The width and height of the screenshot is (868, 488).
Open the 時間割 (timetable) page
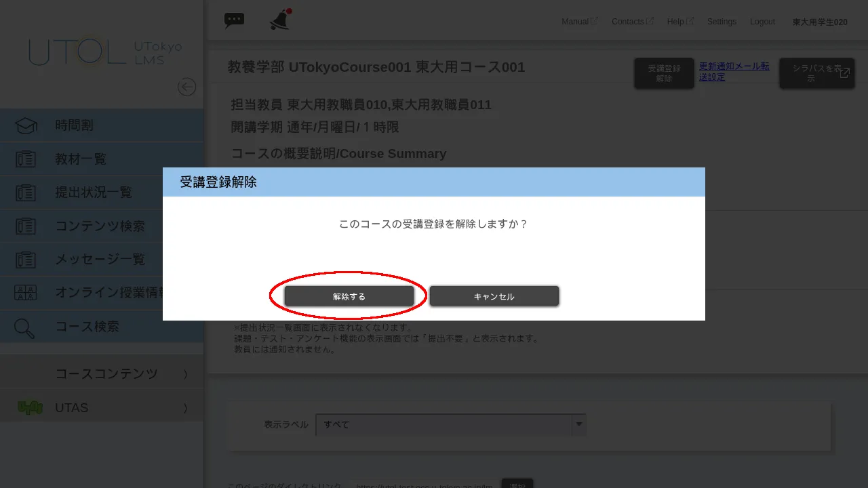tap(75, 125)
